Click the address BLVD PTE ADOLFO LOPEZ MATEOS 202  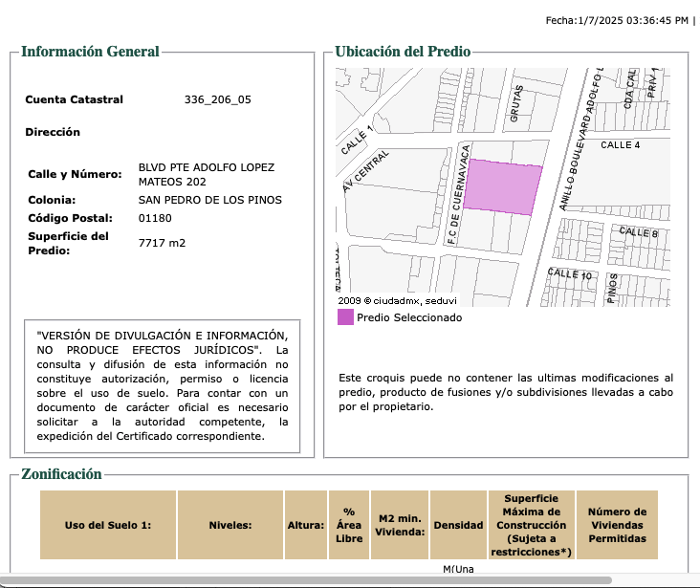207,175
